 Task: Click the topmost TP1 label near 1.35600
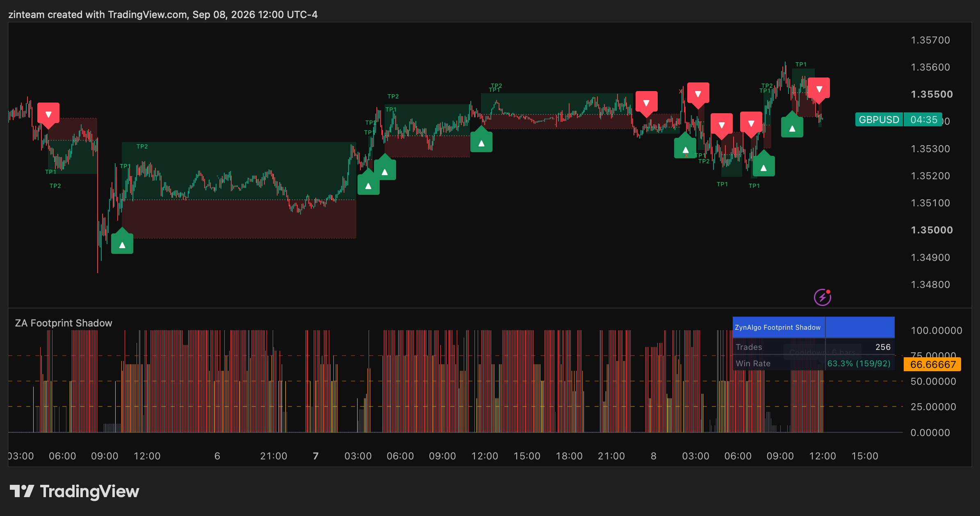801,64
